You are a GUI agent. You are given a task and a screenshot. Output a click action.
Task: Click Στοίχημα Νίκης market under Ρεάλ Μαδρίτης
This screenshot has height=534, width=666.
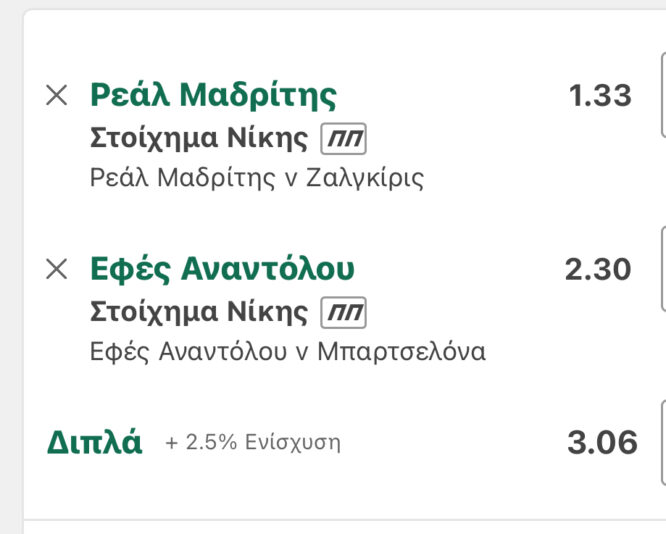[x=200, y=138]
